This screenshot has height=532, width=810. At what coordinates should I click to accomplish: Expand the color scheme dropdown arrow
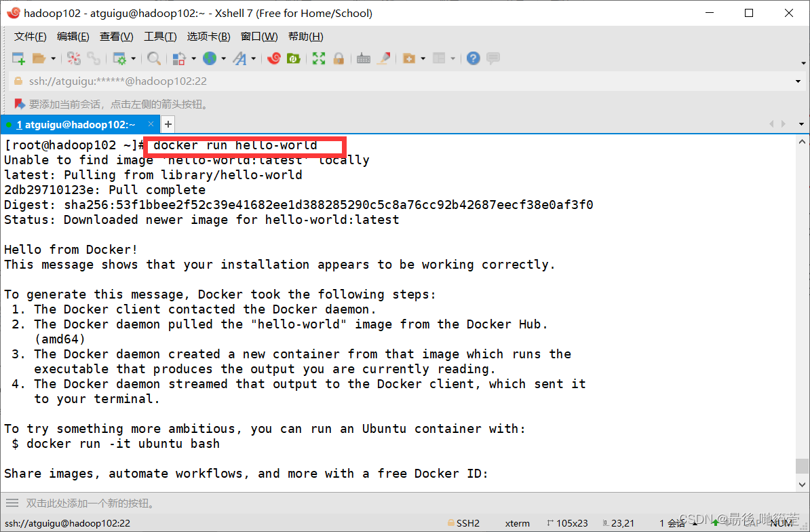pos(194,58)
